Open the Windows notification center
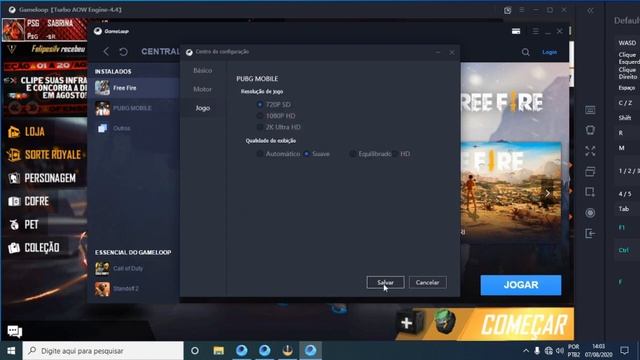Image resolution: width=640 pixels, height=360 pixels. pyautogui.click(x=624, y=351)
